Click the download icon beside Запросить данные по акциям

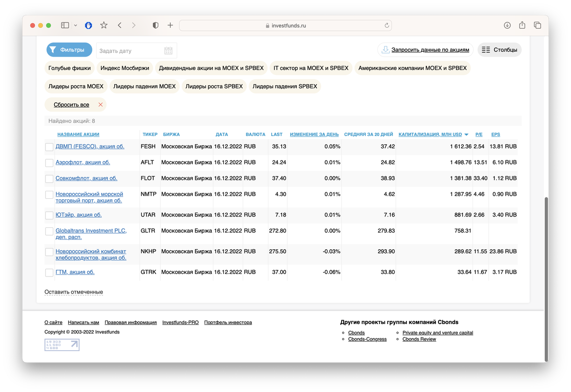pyautogui.click(x=385, y=49)
